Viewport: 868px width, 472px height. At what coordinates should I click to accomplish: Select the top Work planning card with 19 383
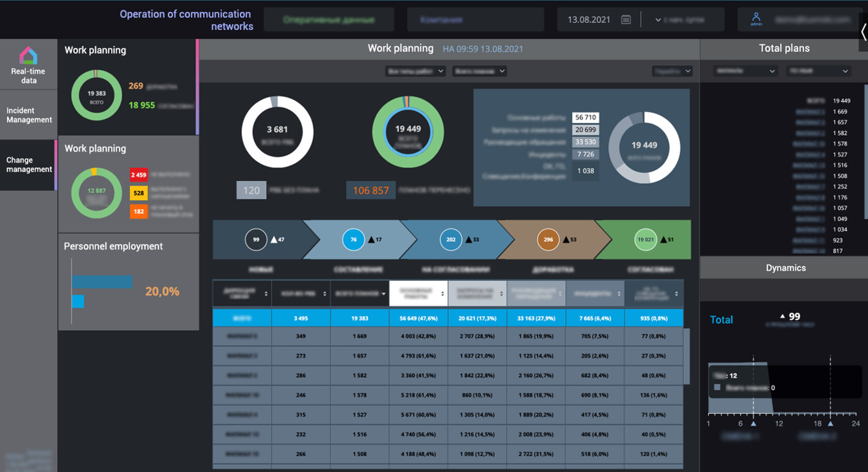tap(128, 87)
